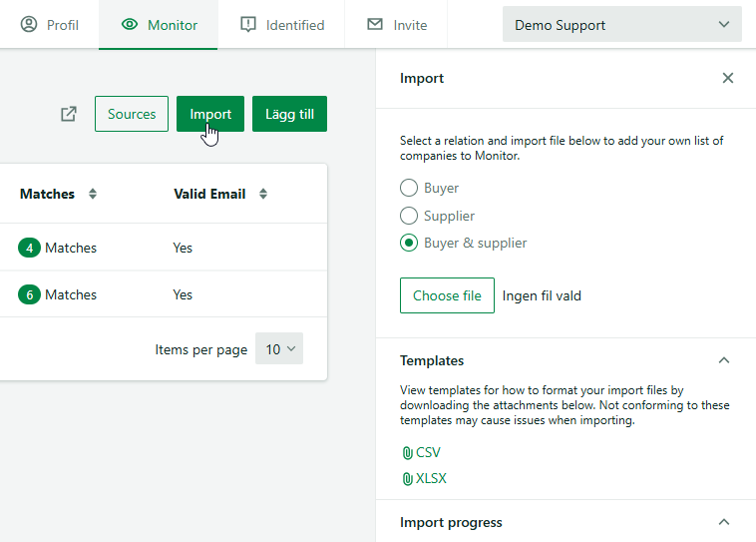Open the items per page dropdown

(279, 349)
